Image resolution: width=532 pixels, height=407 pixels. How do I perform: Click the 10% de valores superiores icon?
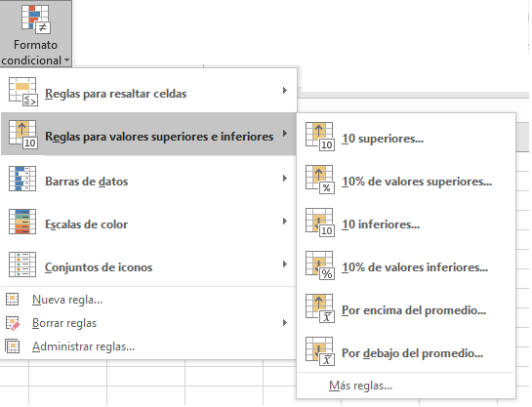click(320, 180)
